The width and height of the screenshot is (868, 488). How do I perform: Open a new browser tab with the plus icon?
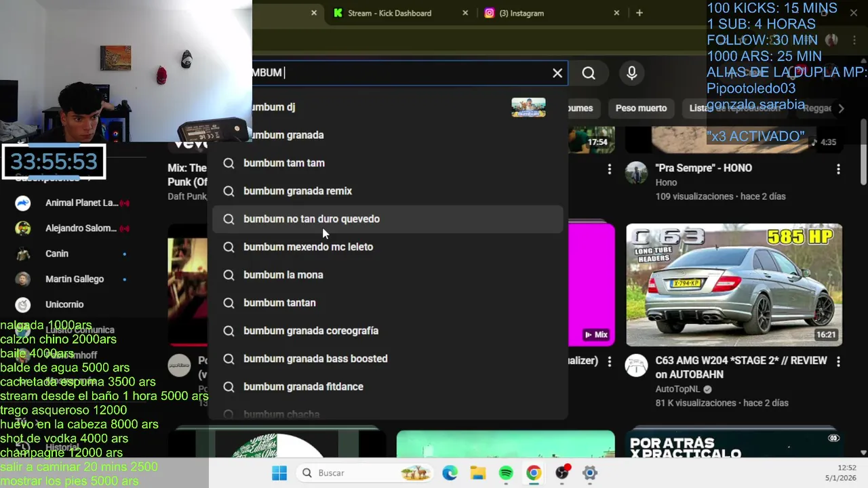[639, 13]
